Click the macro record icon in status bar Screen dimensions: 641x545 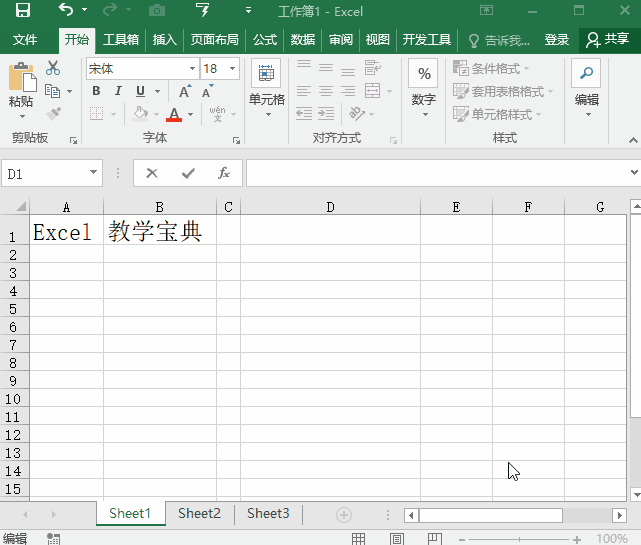click(53, 538)
